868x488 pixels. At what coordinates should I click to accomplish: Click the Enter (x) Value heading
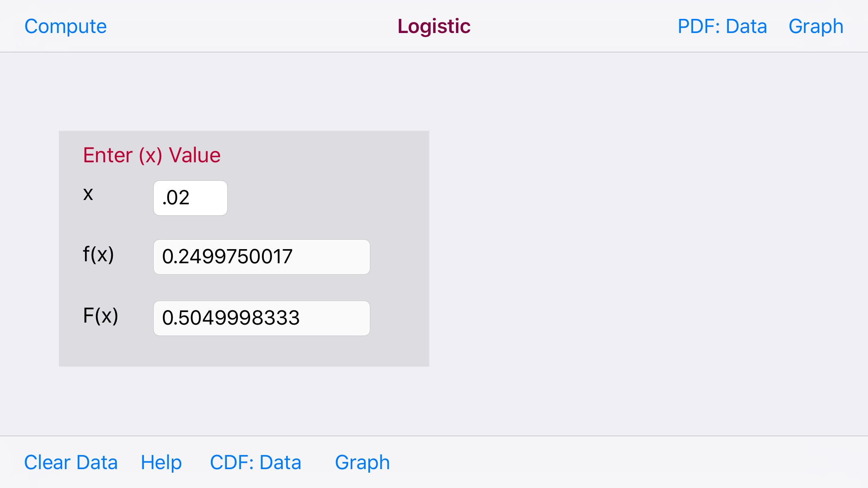(151, 154)
